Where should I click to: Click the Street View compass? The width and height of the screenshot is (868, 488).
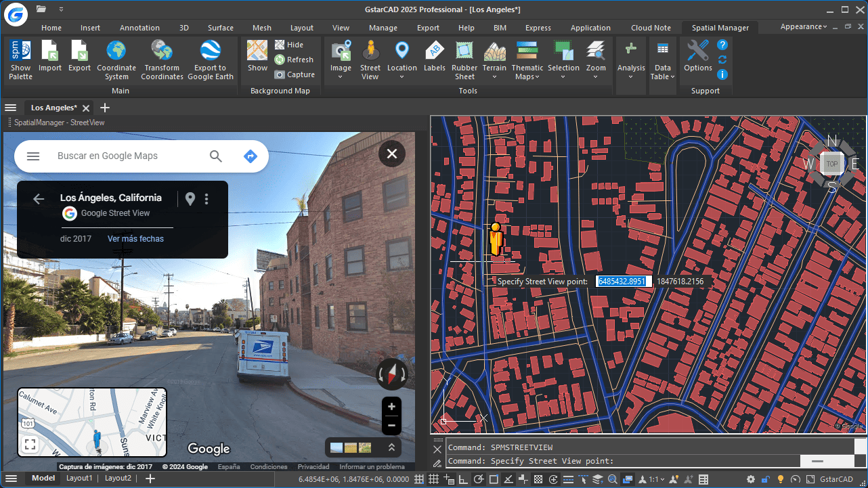point(392,374)
